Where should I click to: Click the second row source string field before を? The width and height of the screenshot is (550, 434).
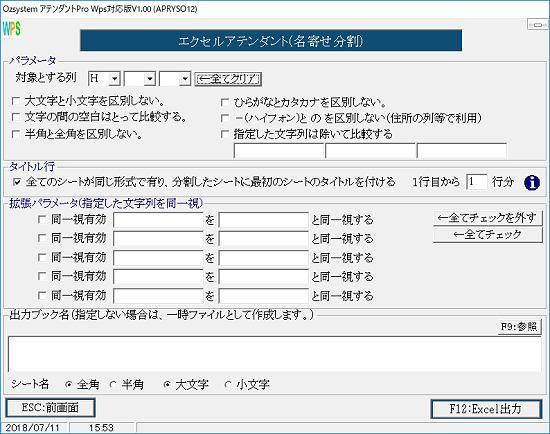[x=158, y=239]
